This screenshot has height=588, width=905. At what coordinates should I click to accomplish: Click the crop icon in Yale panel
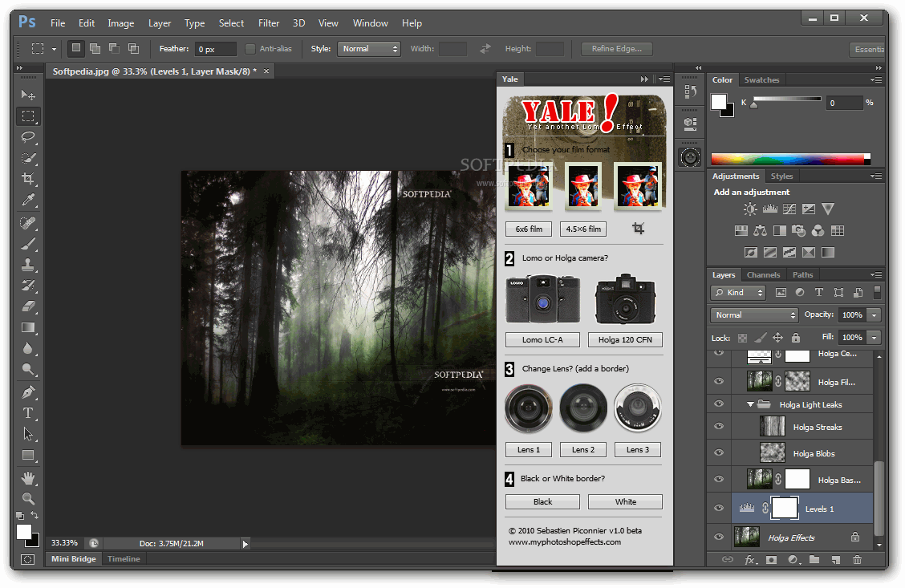point(638,229)
